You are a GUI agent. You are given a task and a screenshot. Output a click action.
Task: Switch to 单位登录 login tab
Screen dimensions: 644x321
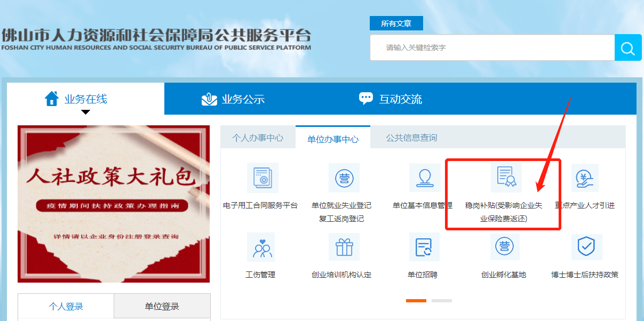tap(162, 307)
